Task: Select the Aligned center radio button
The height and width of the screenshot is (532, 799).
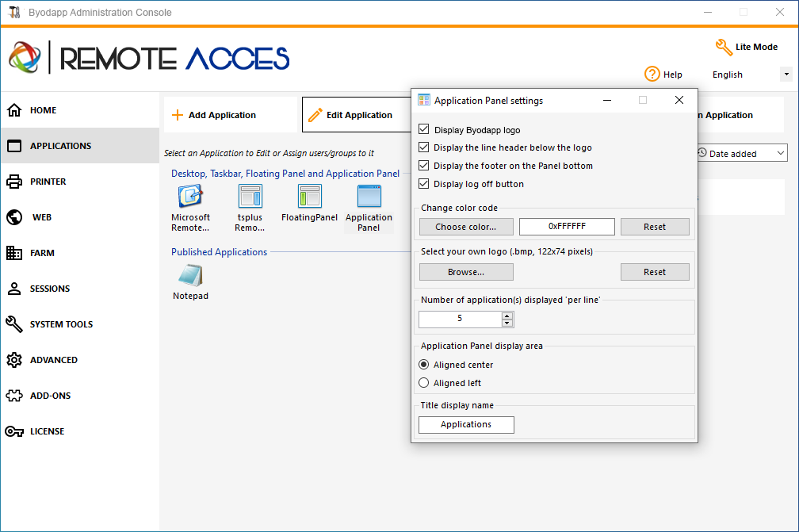Action: (x=423, y=365)
